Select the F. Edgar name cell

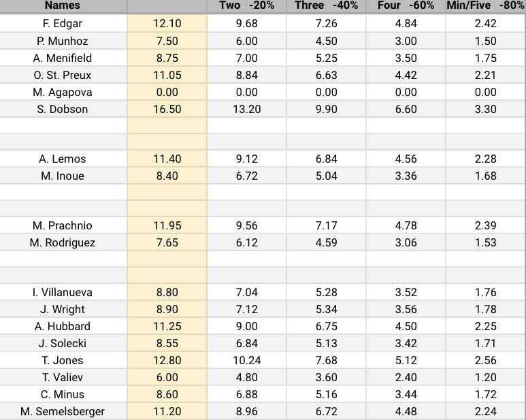click(63, 23)
